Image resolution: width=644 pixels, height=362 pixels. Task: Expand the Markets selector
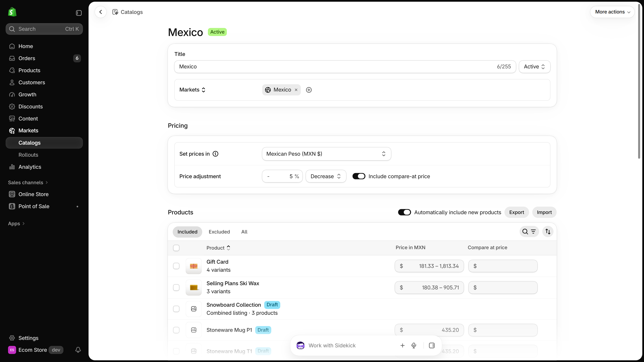tap(193, 90)
